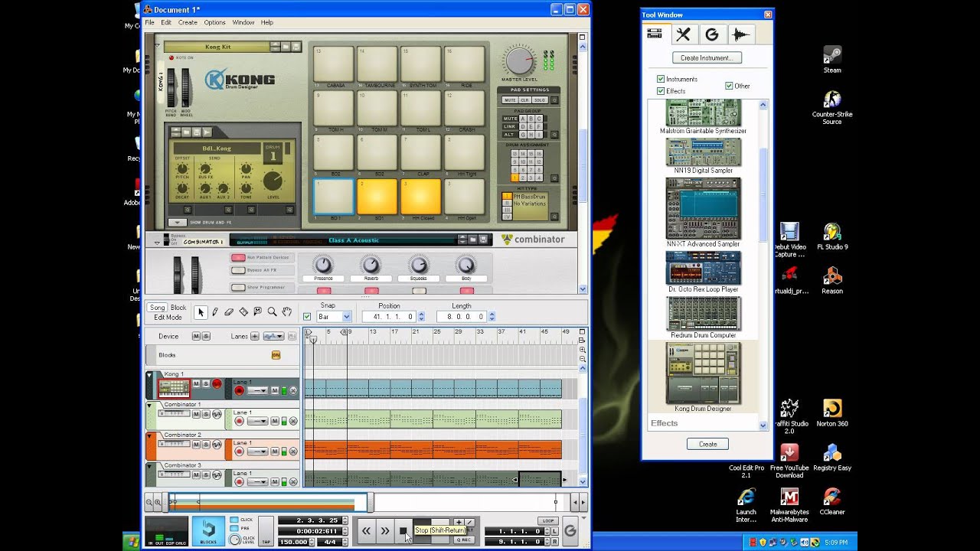The width and height of the screenshot is (980, 551).
Task: Open the Help menu
Action: click(266, 23)
